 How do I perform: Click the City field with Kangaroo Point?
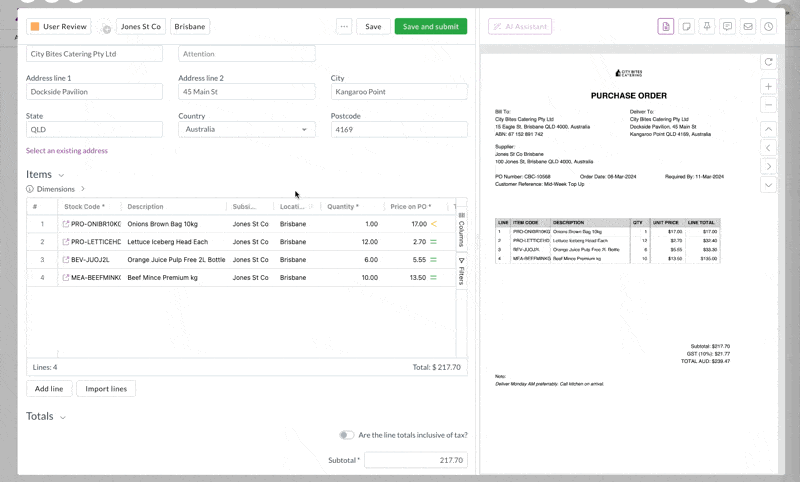click(399, 92)
